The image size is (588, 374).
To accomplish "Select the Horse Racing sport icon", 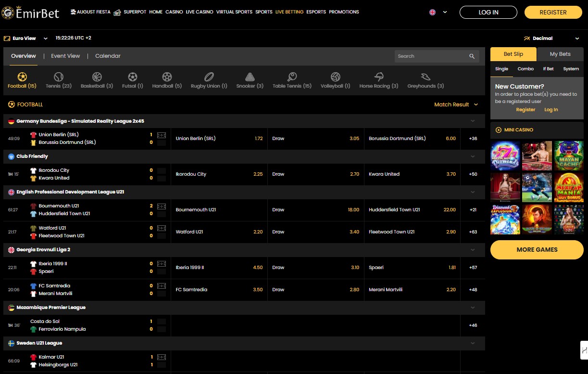I will coord(379,77).
